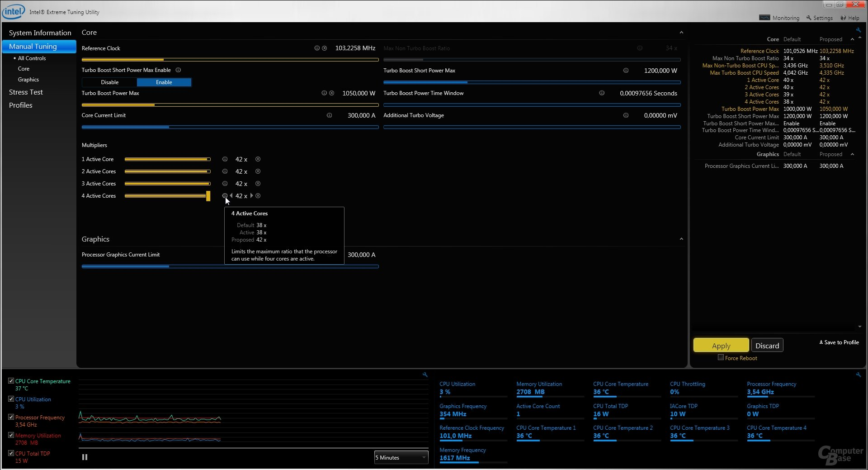Click the Core Current Limit info icon
The image size is (868, 470).
[x=329, y=115]
